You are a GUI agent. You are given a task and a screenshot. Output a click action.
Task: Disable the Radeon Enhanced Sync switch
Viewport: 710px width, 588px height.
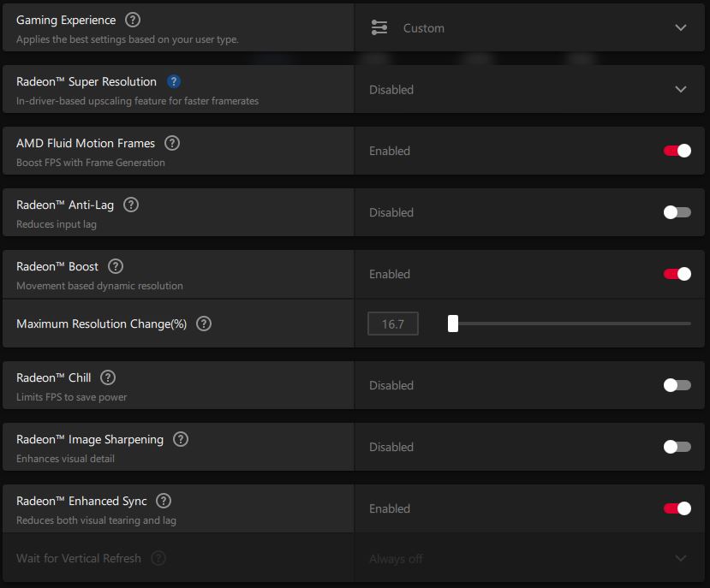(677, 508)
